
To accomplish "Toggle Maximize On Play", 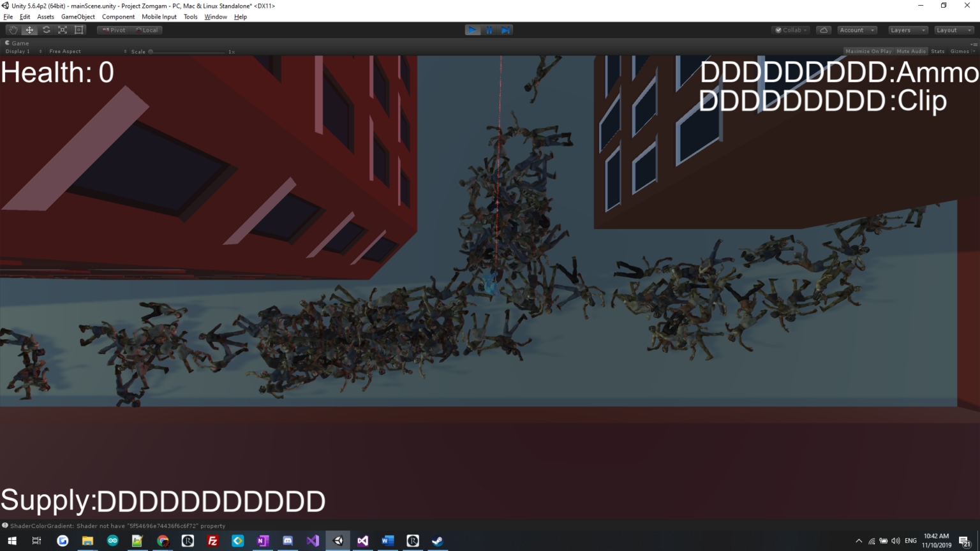I will [868, 51].
